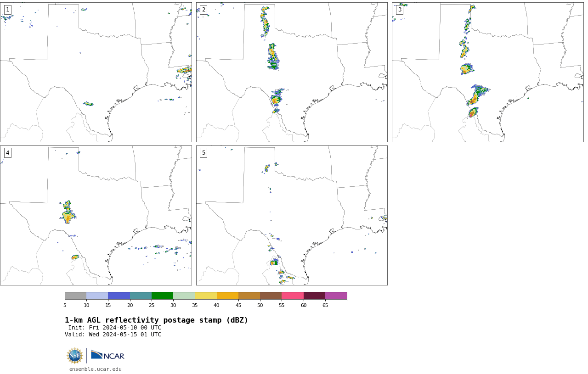
Task: Open ensemble member 2 reflectivity map
Action: coord(292,72)
